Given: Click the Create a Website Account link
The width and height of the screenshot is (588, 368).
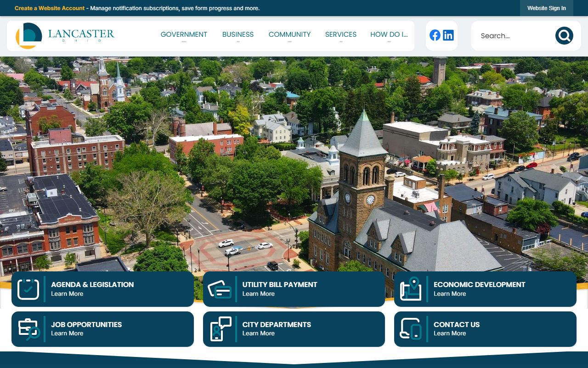Looking at the screenshot, I should 50,8.
